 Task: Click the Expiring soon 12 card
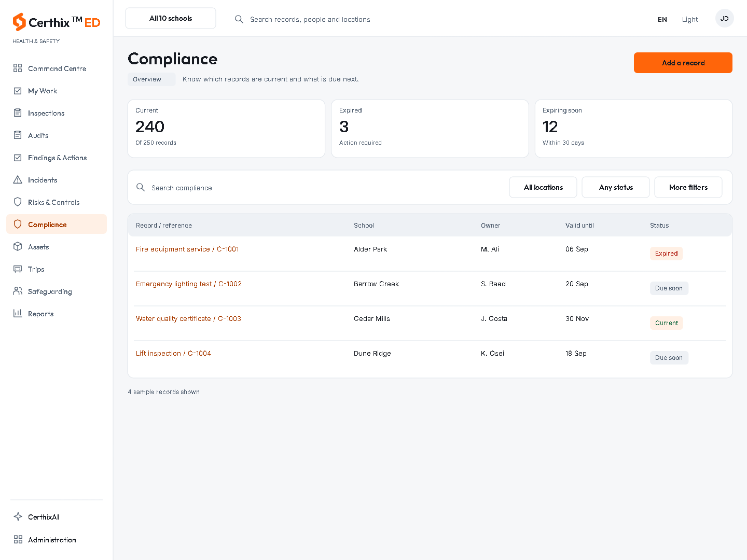633,129
